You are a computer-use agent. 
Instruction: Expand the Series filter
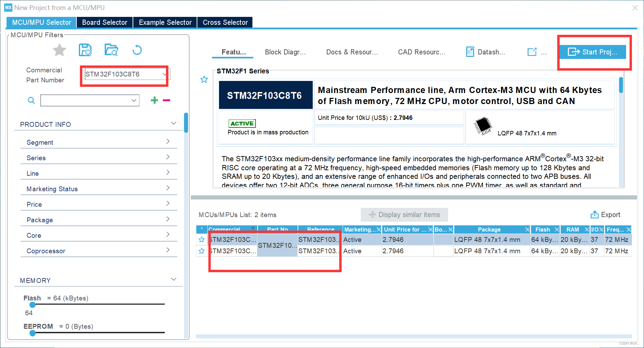pos(168,157)
